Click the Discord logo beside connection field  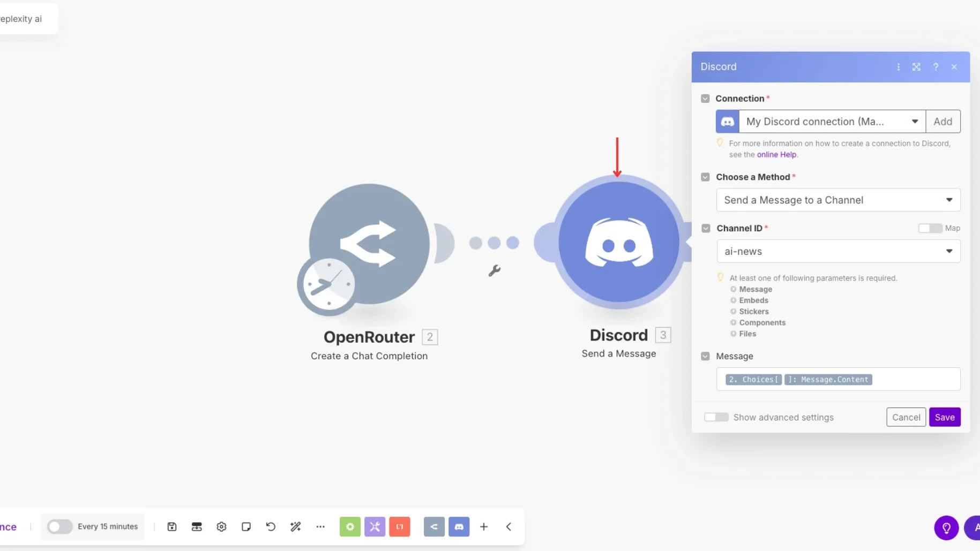point(728,122)
